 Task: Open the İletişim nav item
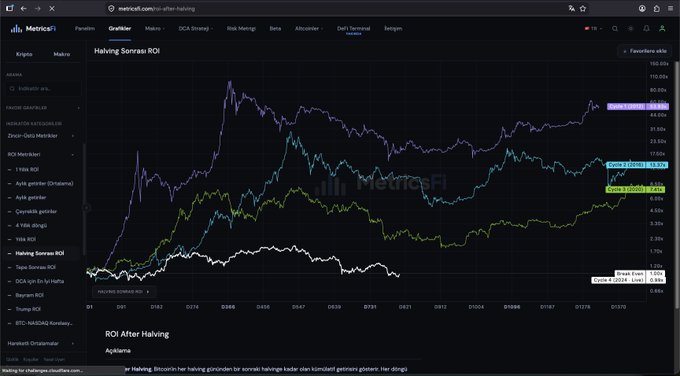pyautogui.click(x=393, y=29)
